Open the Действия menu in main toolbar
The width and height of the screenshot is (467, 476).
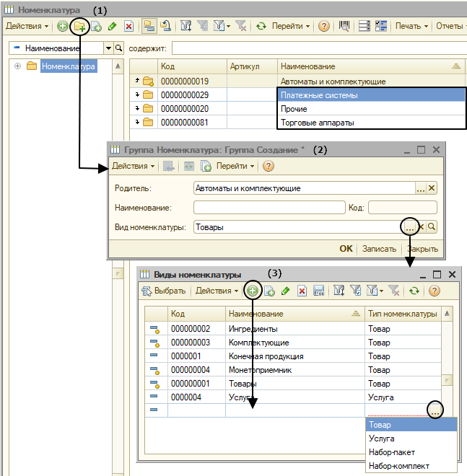point(27,26)
